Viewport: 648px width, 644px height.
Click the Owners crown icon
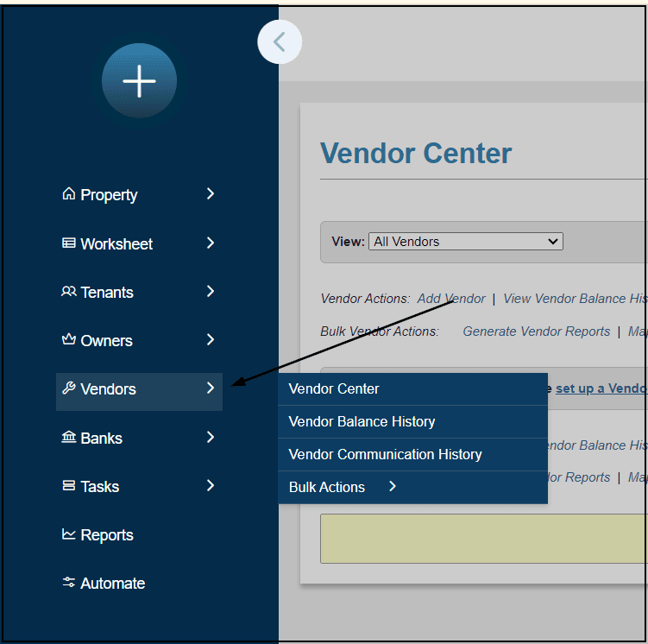pos(69,340)
